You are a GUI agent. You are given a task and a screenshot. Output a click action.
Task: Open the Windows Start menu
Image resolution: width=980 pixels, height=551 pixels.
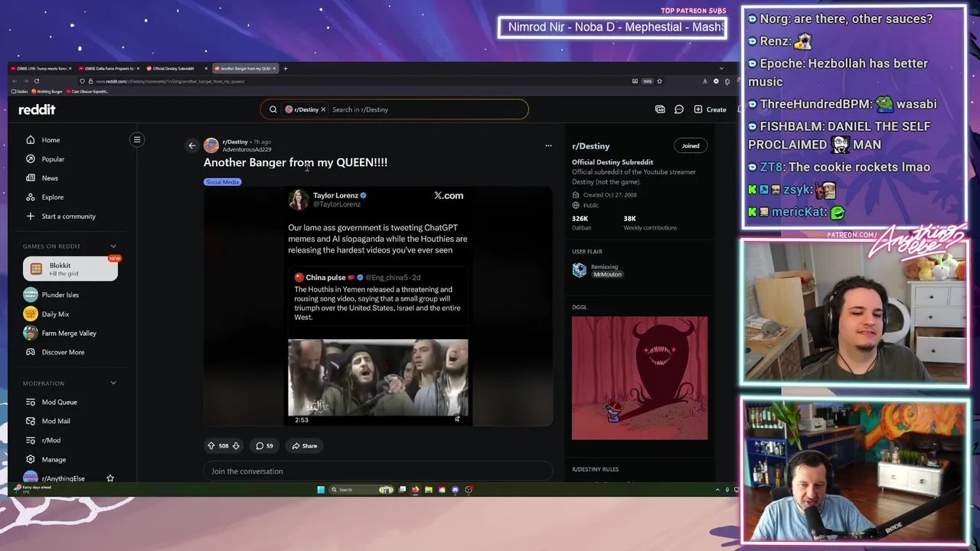click(x=321, y=490)
